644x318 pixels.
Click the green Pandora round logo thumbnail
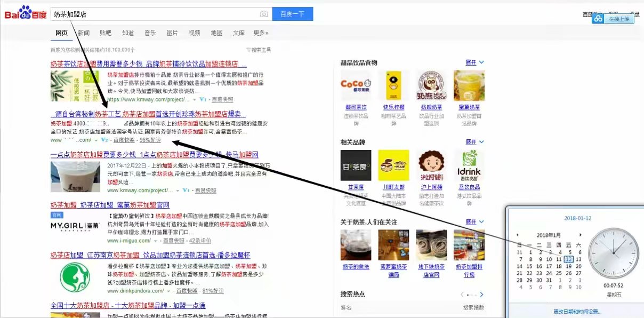(75, 277)
